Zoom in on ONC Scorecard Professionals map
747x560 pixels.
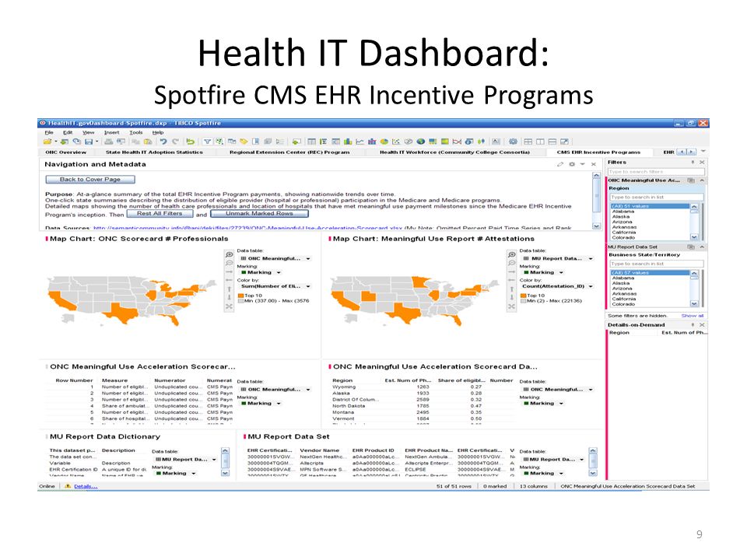[229, 254]
